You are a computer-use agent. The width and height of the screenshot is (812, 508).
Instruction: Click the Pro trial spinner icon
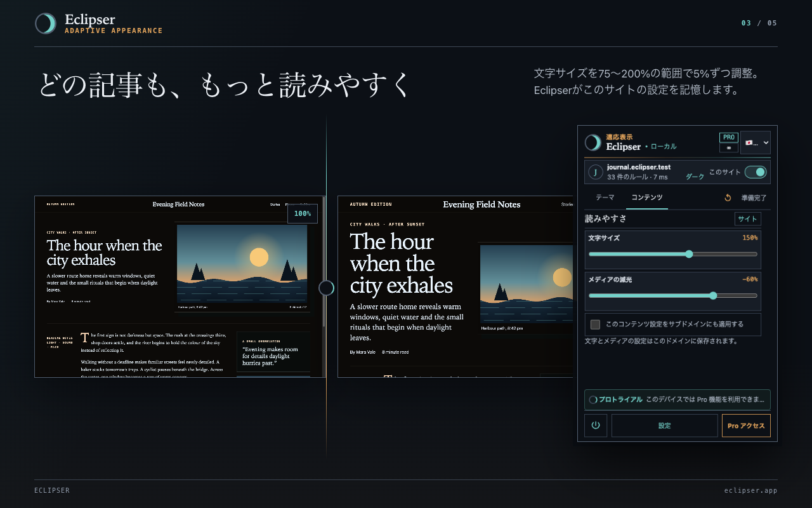[x=593, y=400]
